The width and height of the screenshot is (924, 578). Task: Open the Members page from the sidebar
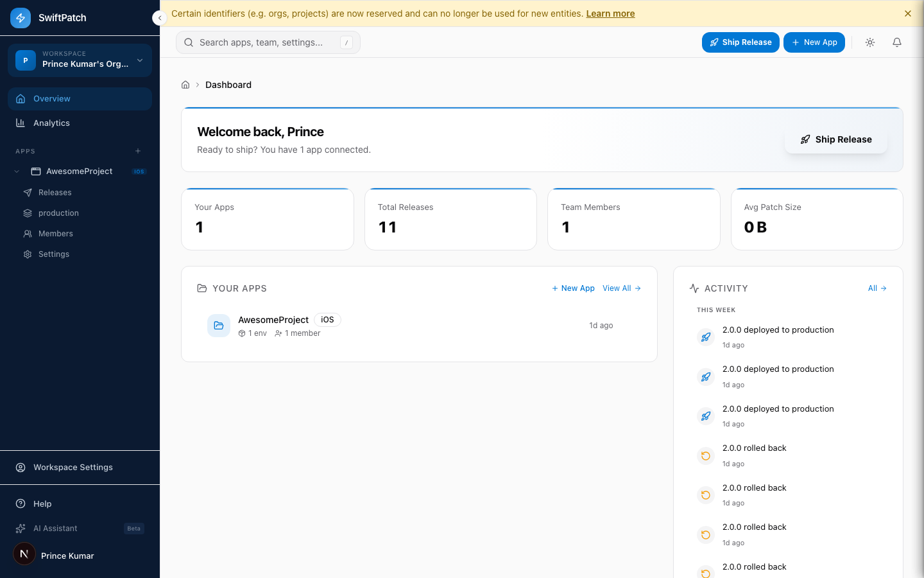tap(55, 233)
